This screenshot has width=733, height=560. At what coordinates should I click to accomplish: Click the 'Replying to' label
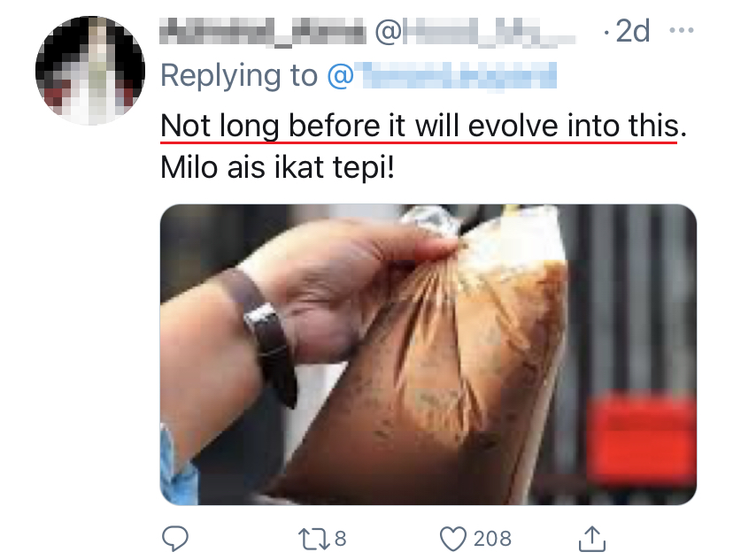(x=238, y=76)
